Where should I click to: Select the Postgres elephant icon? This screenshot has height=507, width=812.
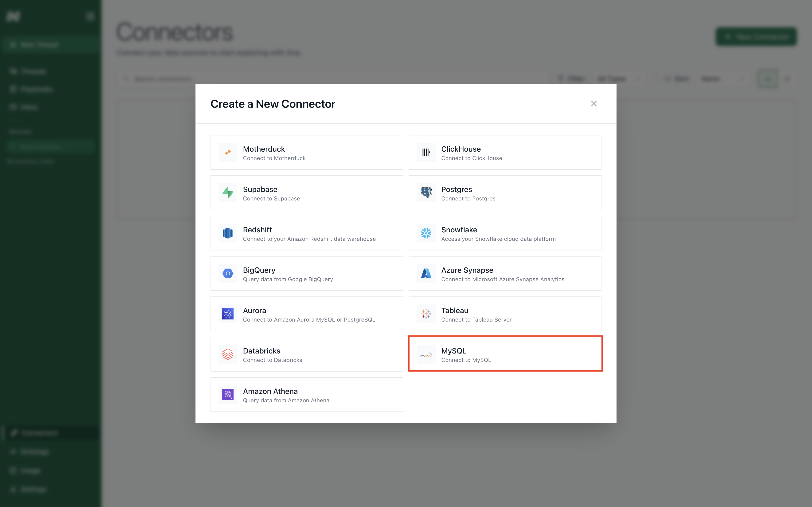coord(426,193)
